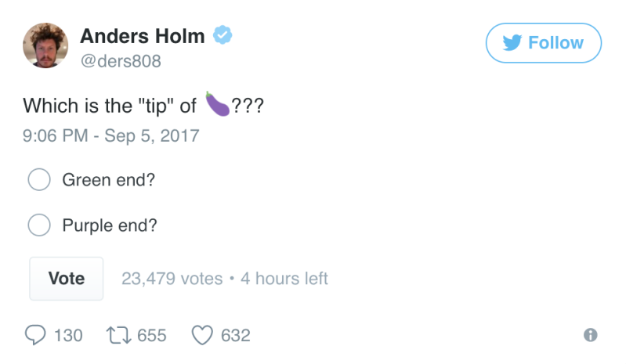Open Anders Holm's profile name link

pyautogui.click(x=143, y=36)
